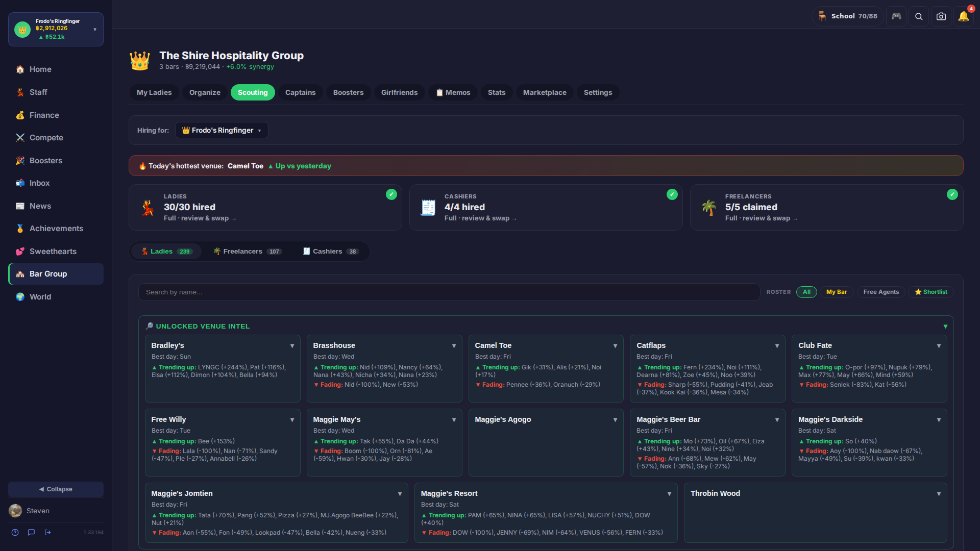This screenshot has height=551, width=980.
Task: Focus the Search by name field
Action: coord(449,292)
